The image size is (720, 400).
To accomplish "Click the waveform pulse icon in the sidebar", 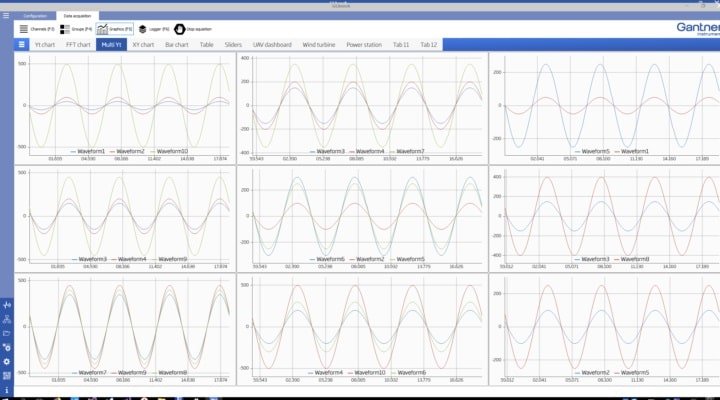I will (x=6, y=304).
